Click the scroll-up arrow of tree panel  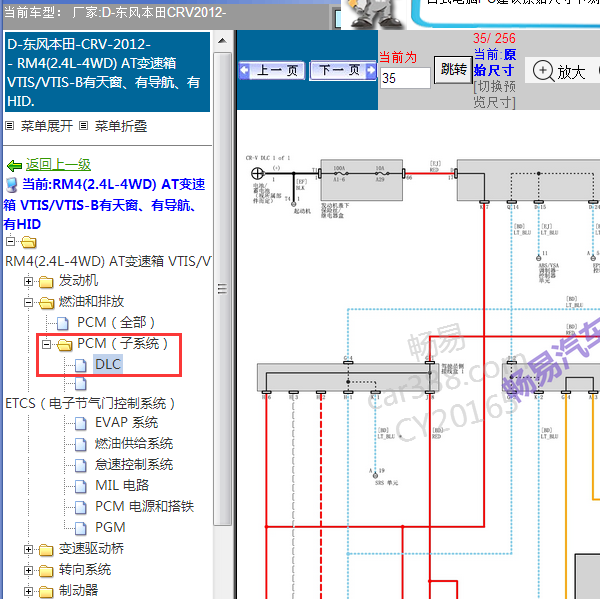point(222,41)
